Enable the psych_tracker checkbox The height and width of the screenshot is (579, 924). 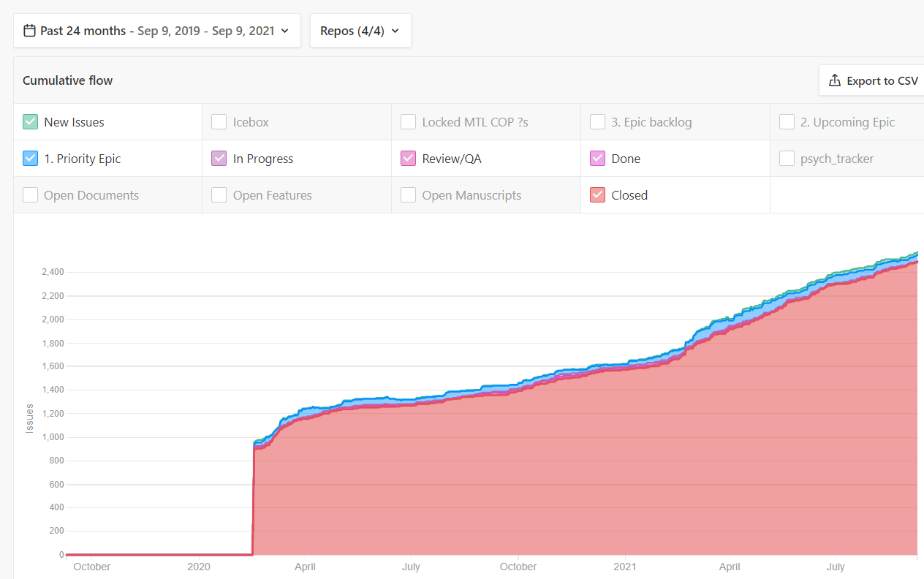(x=787, y=159)
